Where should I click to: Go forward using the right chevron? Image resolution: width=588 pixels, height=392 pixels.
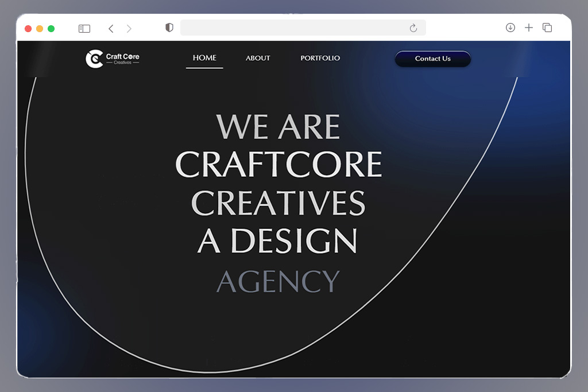pos(129,29)
